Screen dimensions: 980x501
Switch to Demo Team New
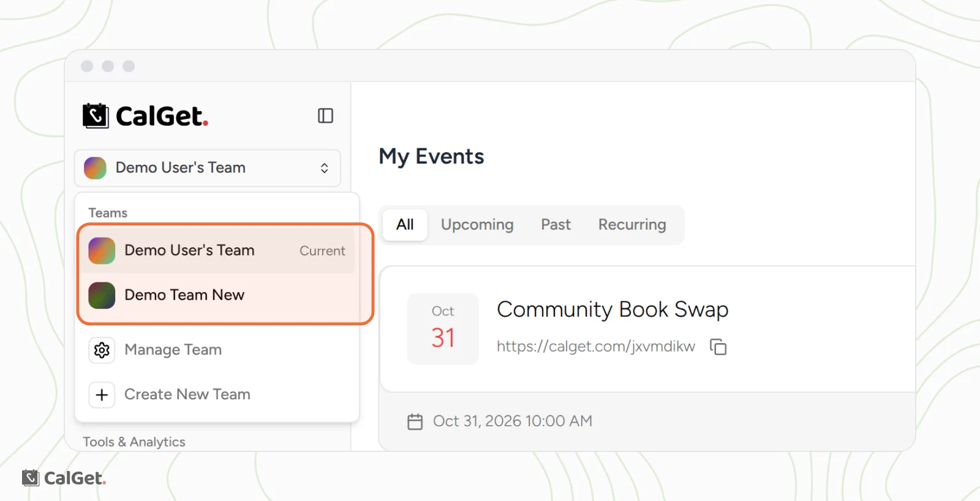(217, 295)
